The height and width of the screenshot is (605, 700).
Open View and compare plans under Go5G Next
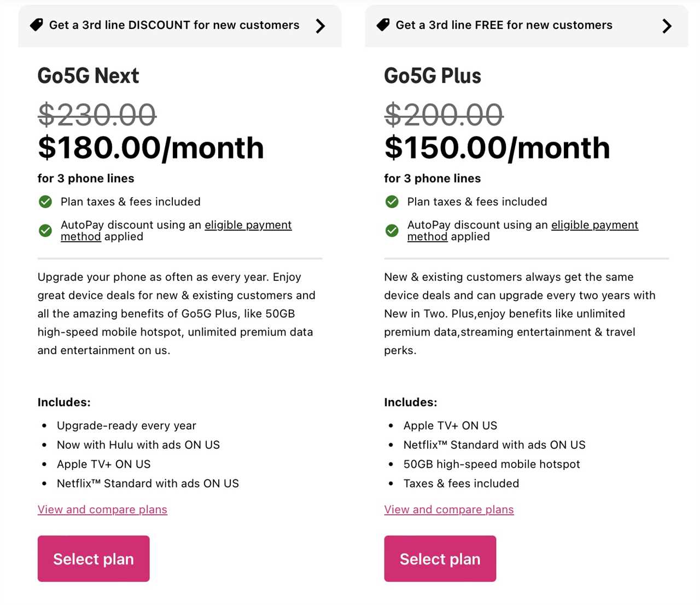tap(102, 509)
